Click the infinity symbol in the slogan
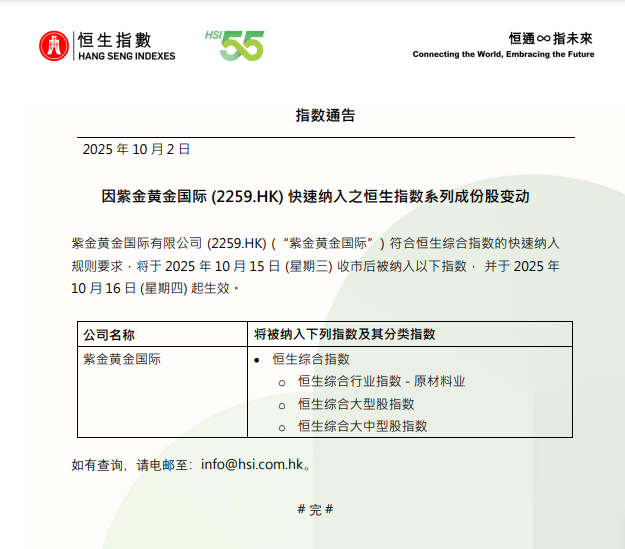Screen dimensions: 625x549 pyautogui.click(x=544, y=39)
